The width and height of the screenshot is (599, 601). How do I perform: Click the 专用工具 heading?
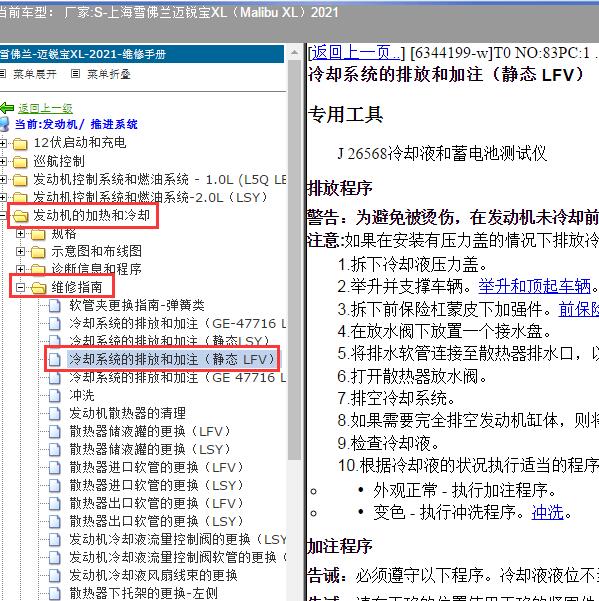coord(345,114)
